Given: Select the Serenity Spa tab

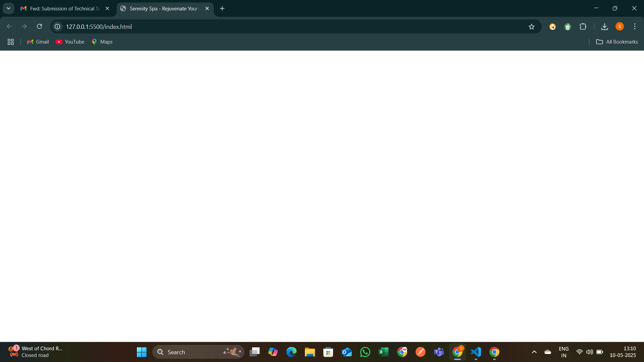Looking at the screenshot, I should 163,9.
